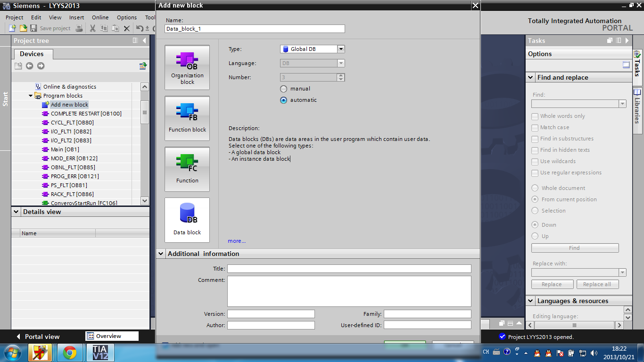
Task: Select the manual numbering radio button
Action: click(283, 89)
